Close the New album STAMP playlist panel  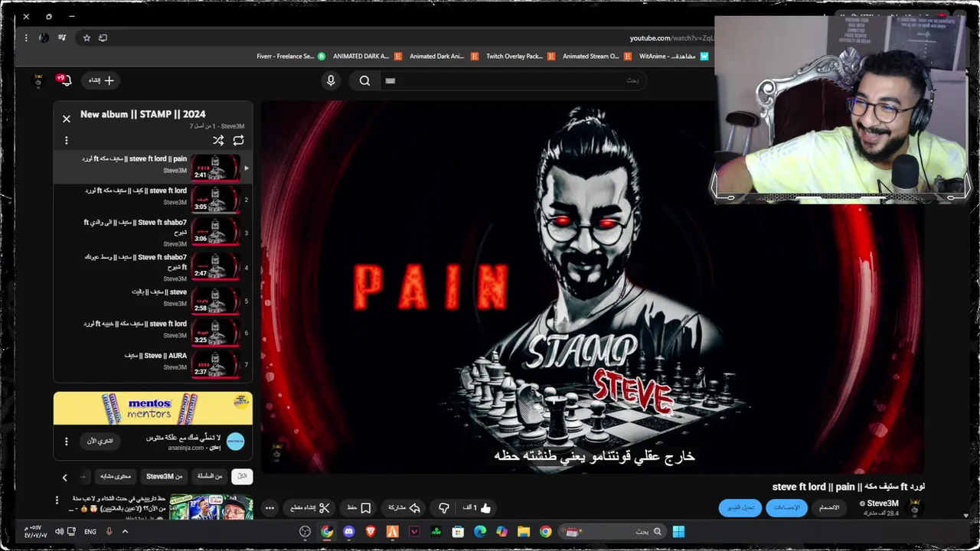tap(67, 119)
